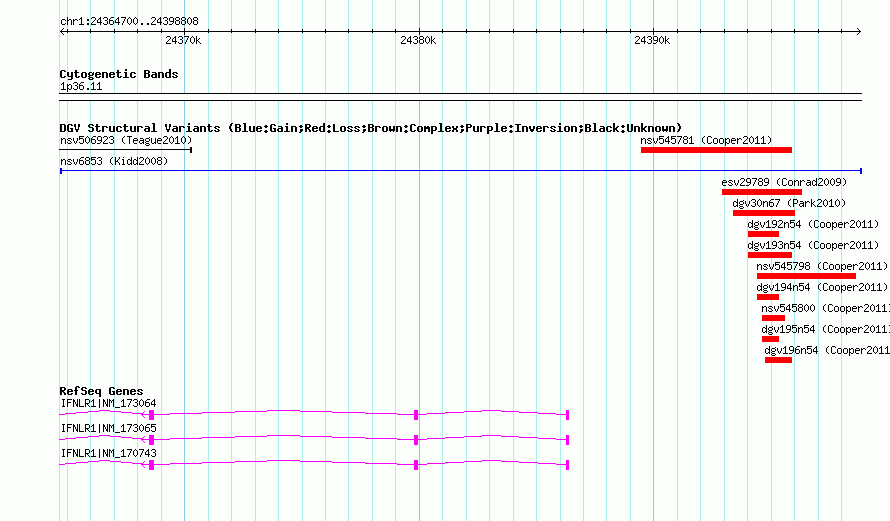Click dgv193n54 (Cooper2011) label
The height and width of the screenshot is (521, 890).
click(x=813, y=245)
